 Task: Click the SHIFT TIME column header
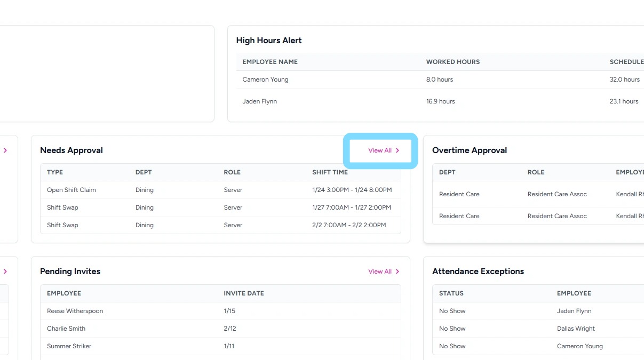click(330, 172)
